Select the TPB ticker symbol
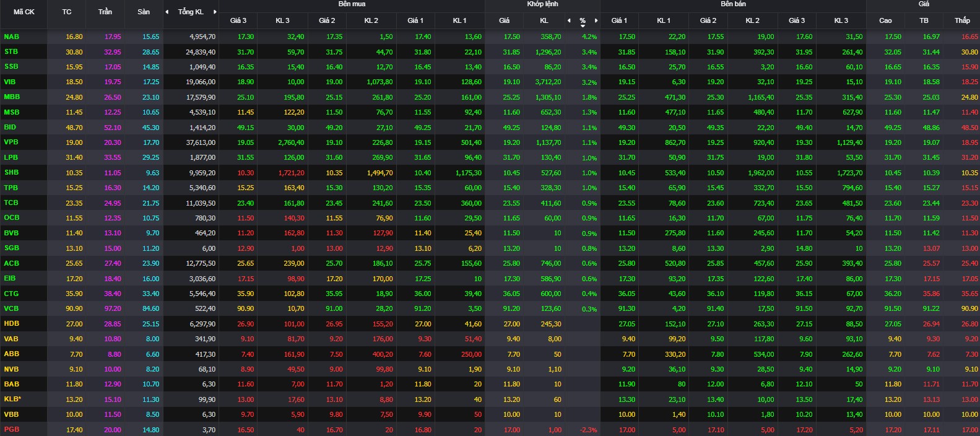This screenshot has width=980, height=436. [x=11, y=188]
